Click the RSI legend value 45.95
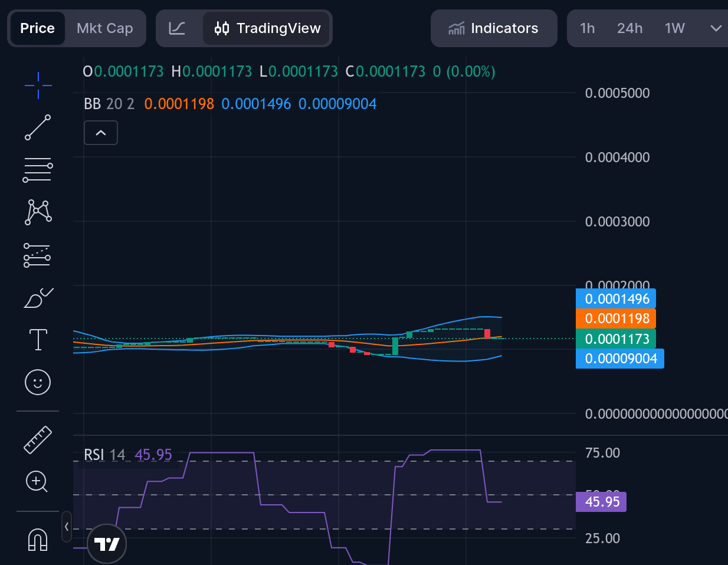The image size is (728, 565). 153,455
